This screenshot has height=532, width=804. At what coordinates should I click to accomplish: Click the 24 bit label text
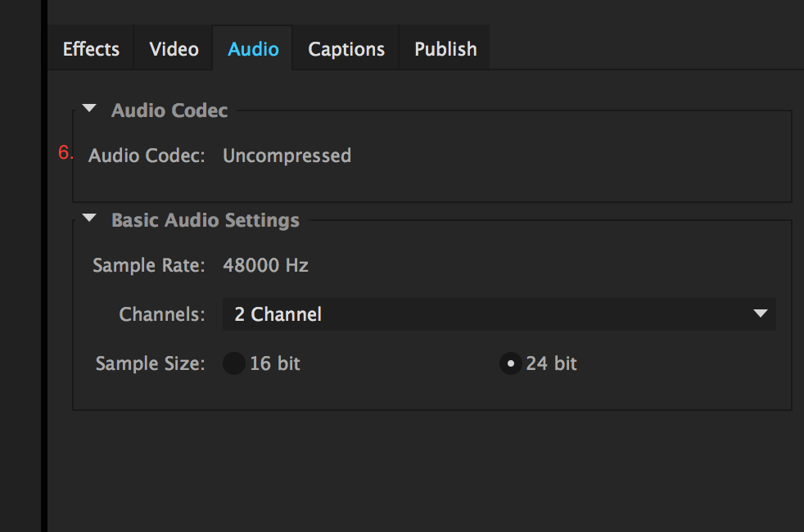point(551,363)
